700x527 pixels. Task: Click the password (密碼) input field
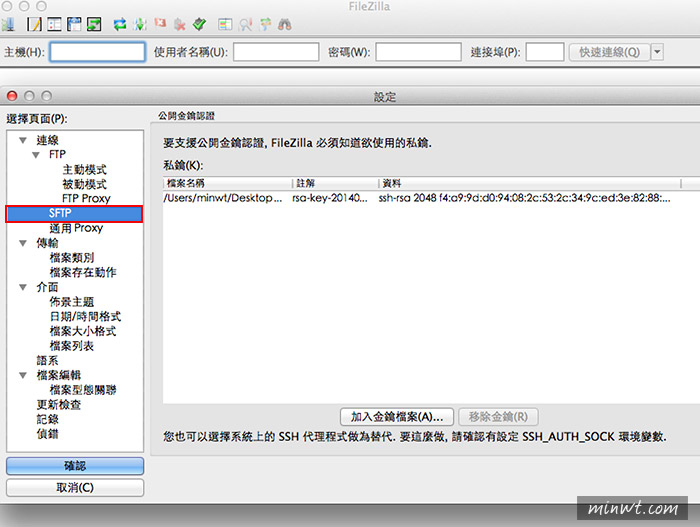(418, 52)
